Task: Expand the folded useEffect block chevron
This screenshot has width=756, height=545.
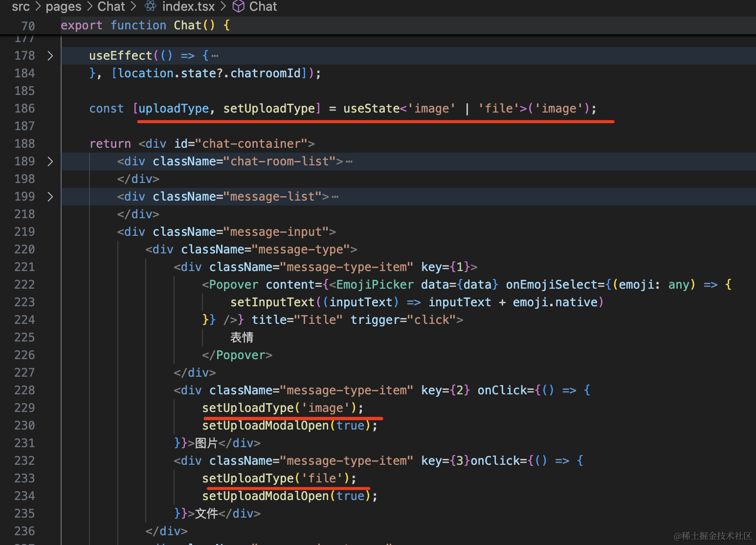Action: (x=50, y=56)
